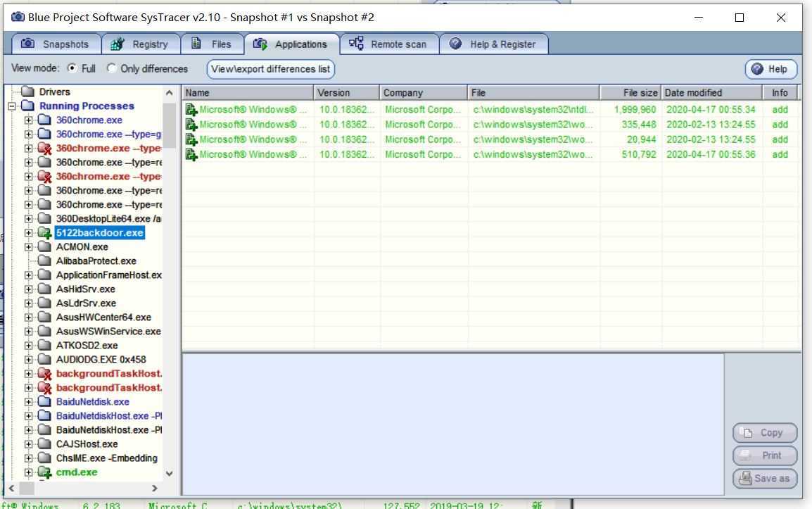Click the Save as button
Image resolution: width=812 pixels, height=509 pixels.
pos(764,479)
